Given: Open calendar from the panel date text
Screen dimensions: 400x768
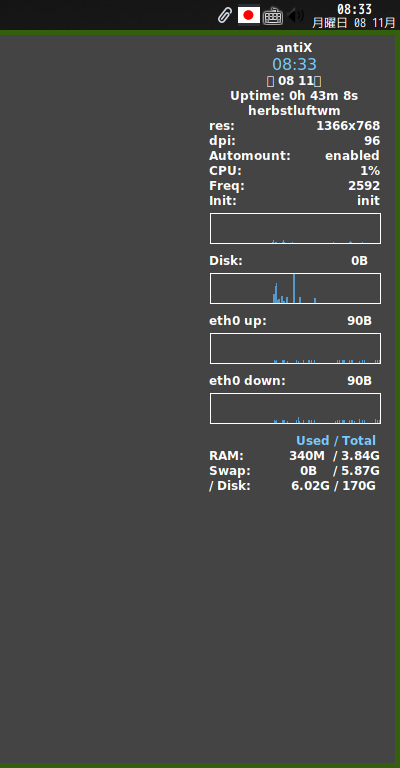Looking at the screenshot, I should coord(354,23).
